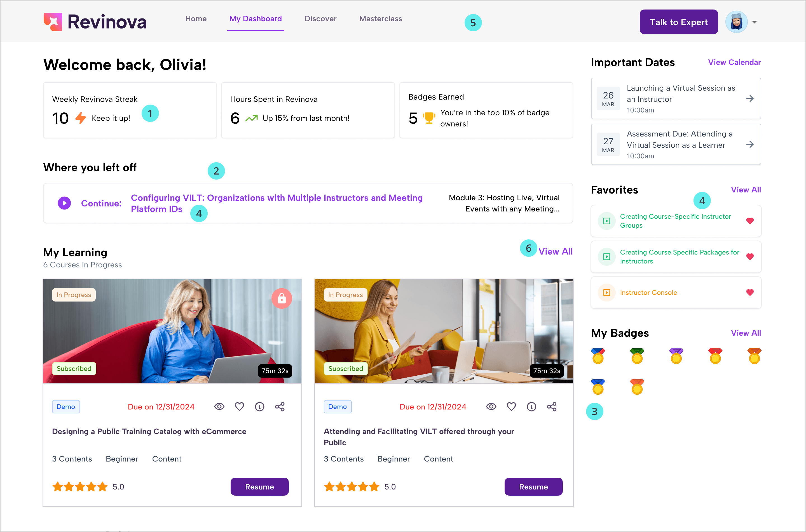The width and height of the screenshot is (806, 532).
Task: Switch to the Discover tab
Action: tap(320, 19)
